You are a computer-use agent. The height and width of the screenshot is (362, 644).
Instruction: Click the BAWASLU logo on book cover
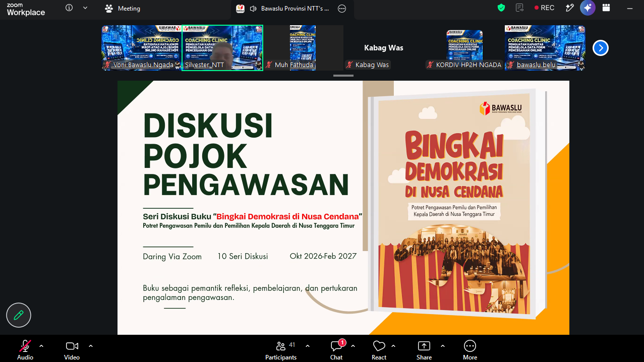point(500,108)
